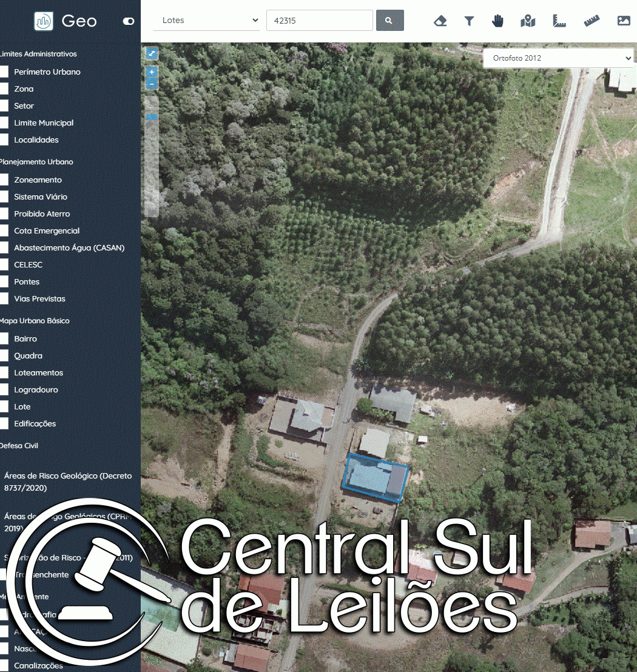Toggle the sidebar switch next to Geo
Image resolution: width=637 pixels, height=672 pixels.
(x=129, y=21)
